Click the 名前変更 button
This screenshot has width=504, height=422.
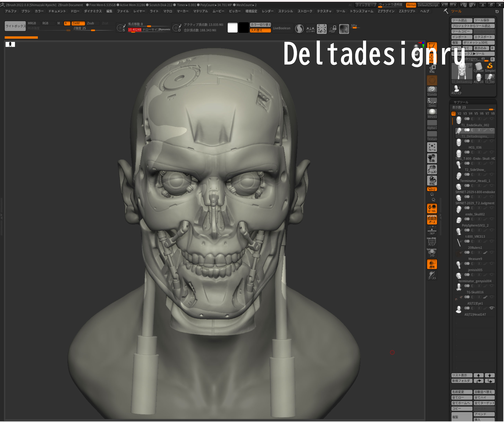coord(462,392)
